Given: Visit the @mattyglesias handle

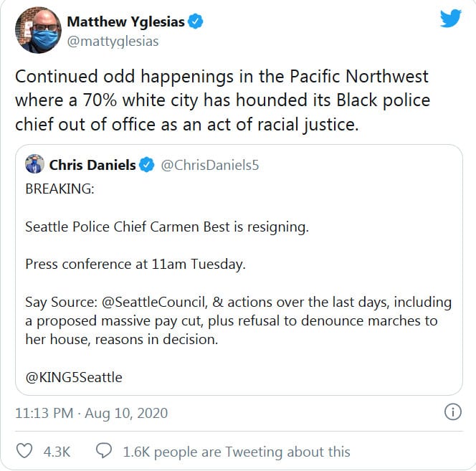Looking at the screenshot, I should (x=113, y=41).
